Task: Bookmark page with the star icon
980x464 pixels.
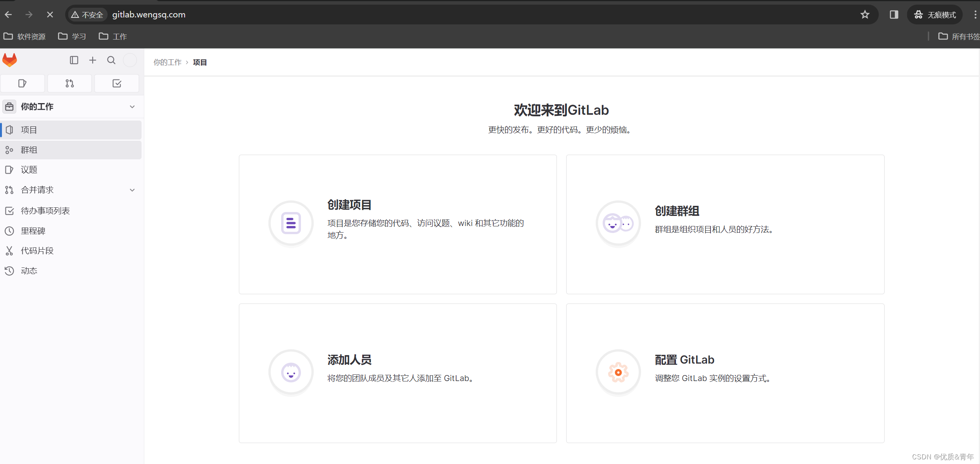Action: coord(865,15)
